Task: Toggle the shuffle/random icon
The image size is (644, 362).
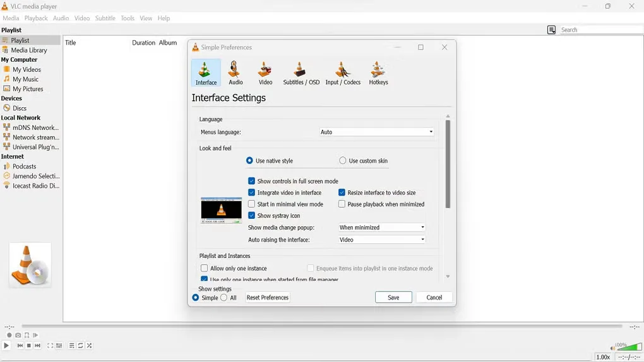Action: click(x=89, y=346)
